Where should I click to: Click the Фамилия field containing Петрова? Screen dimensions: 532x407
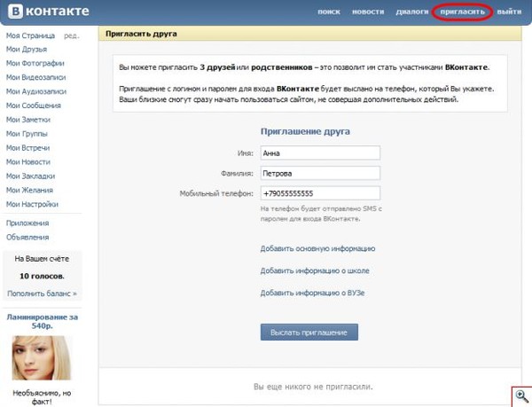(320, 173)
